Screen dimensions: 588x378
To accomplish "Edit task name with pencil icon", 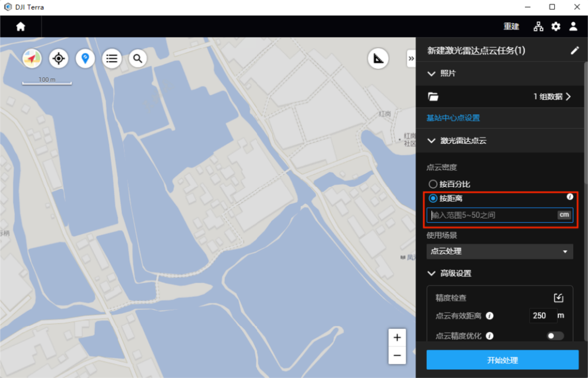I will (x=574, y=51).
